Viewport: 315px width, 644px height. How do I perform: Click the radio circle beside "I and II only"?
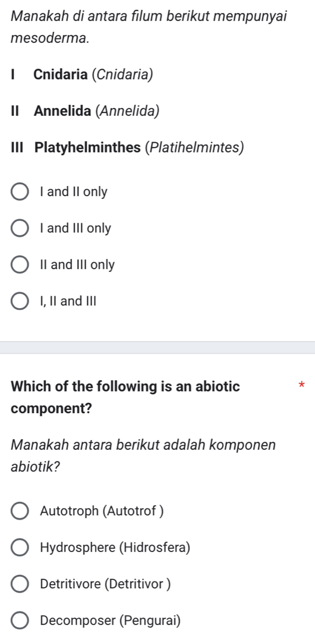pos(20,191)
